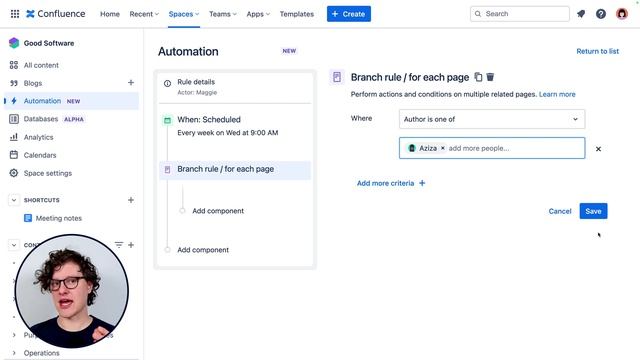Click the Branch rule header icon

click(x=337, y=77)
